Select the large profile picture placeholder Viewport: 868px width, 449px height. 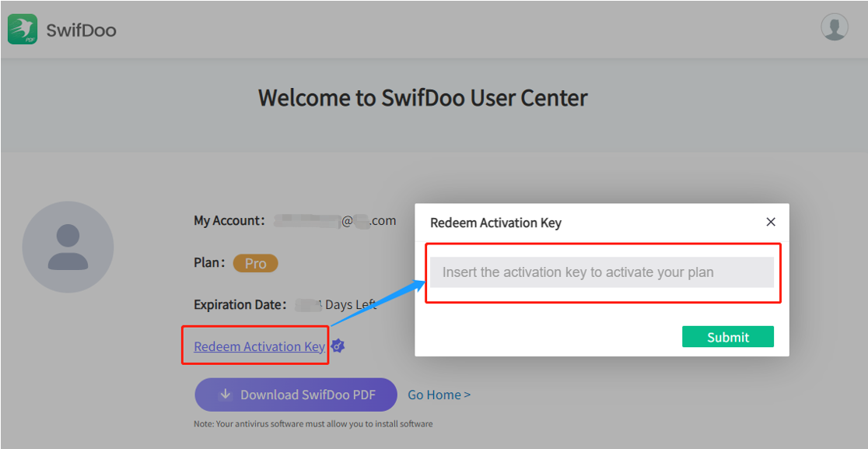tap(68, 247)
